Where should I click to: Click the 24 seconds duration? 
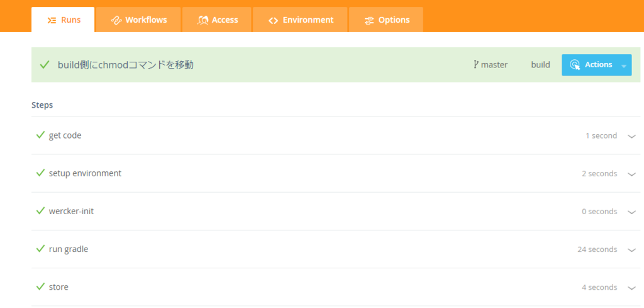point(597,249)
